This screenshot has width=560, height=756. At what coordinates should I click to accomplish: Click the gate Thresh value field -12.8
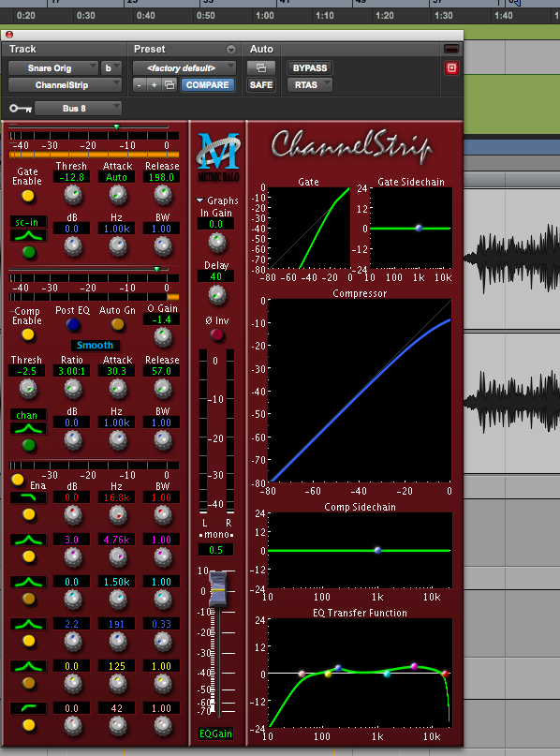coord(71,177)
